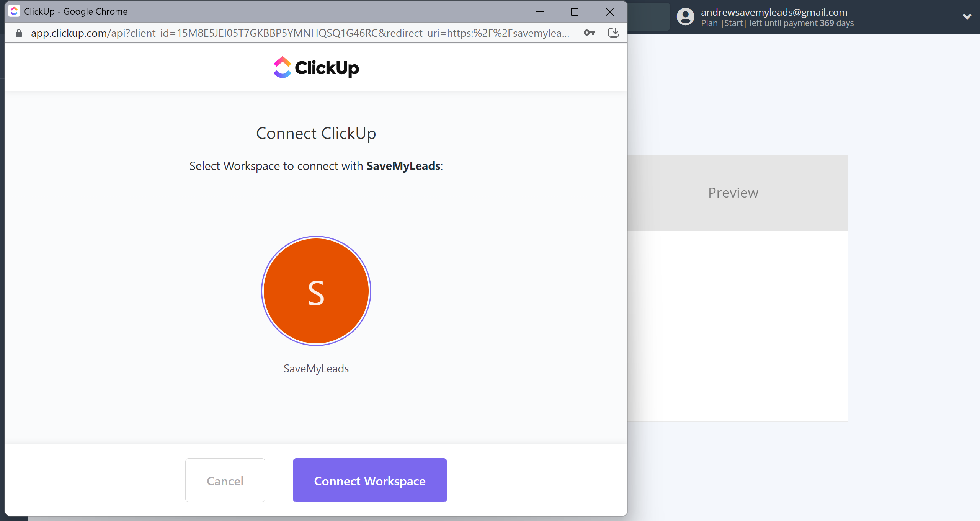The width and height of the screenshot is (980, 521).
Task: Maximize the ClickUp popup window
Action: pyautogui.click(x=575, y=11)
